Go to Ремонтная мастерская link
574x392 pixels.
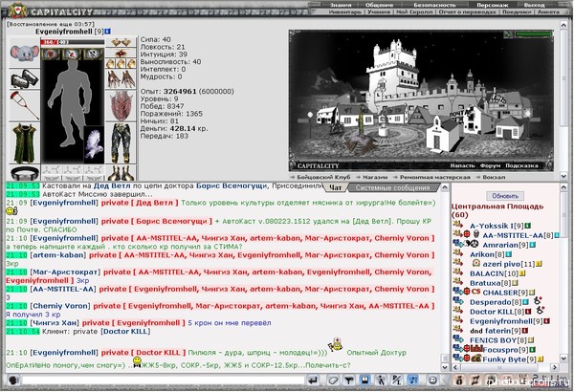click(x=434, y=177)
